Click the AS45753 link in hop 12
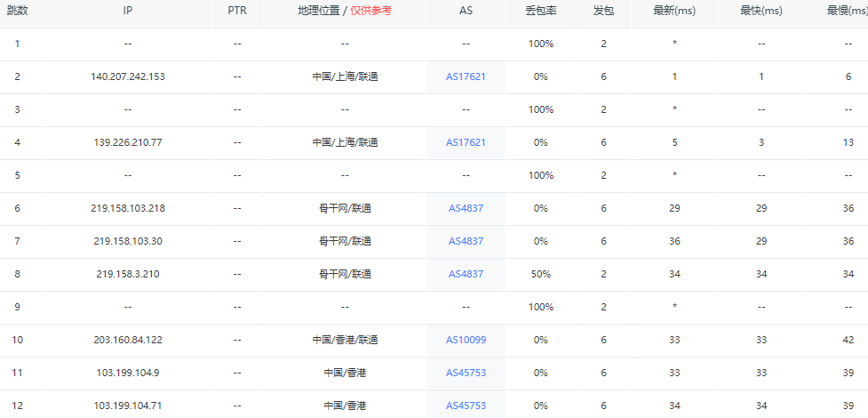Screen dimensions: 868x418 [x=466, y=406]
